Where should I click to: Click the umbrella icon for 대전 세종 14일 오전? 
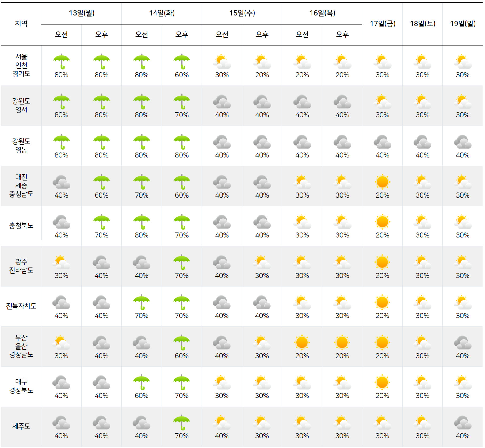pyautogui.click(x=142, y=182)
